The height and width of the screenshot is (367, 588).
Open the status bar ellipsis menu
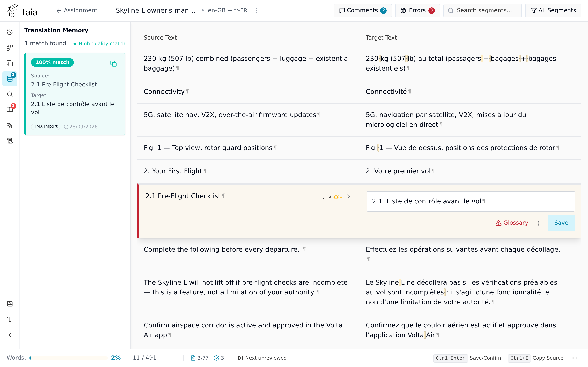(x=575, y=358)
